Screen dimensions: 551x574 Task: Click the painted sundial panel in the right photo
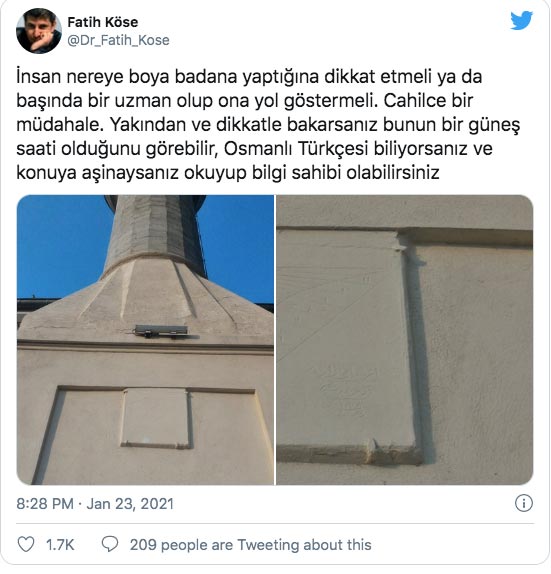point(344,337)
